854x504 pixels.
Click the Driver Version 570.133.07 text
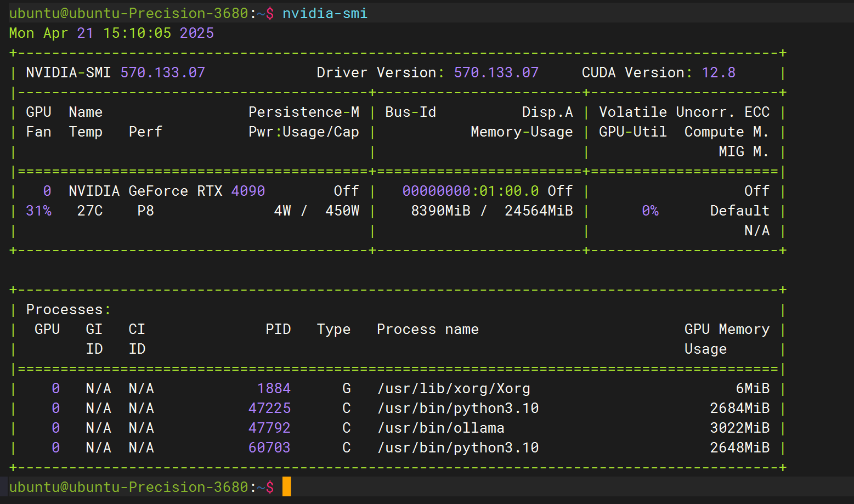(495, 72)
